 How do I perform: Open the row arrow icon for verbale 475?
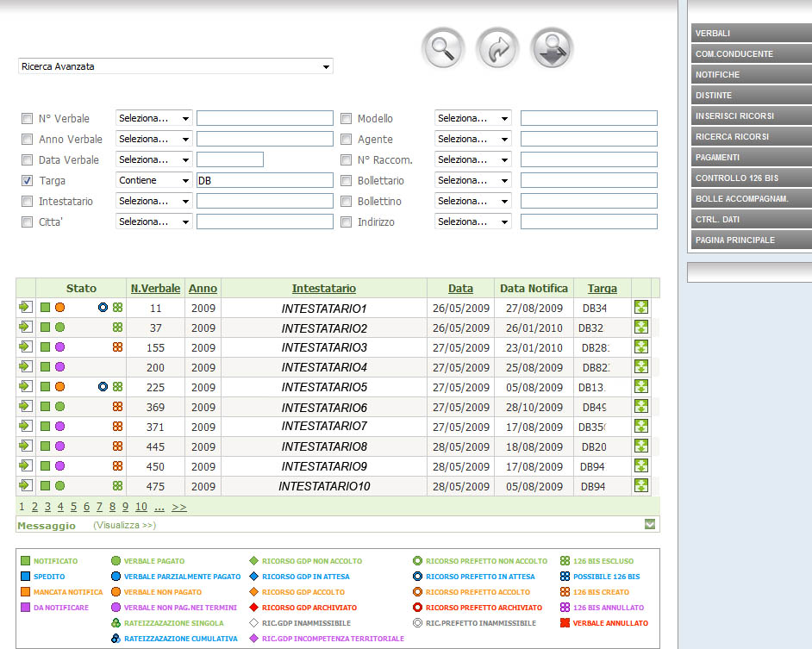pyautogui.click(x=25, y=485)
